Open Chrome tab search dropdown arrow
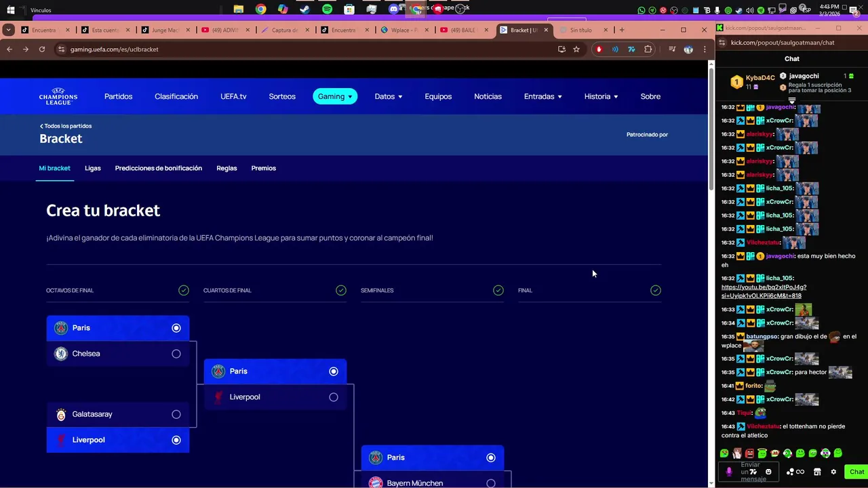 8,30
